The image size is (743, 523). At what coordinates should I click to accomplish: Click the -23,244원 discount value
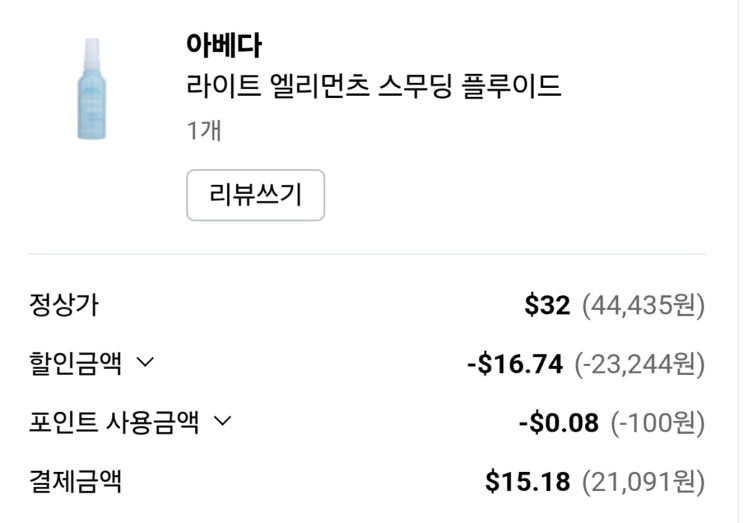(639, 365)
